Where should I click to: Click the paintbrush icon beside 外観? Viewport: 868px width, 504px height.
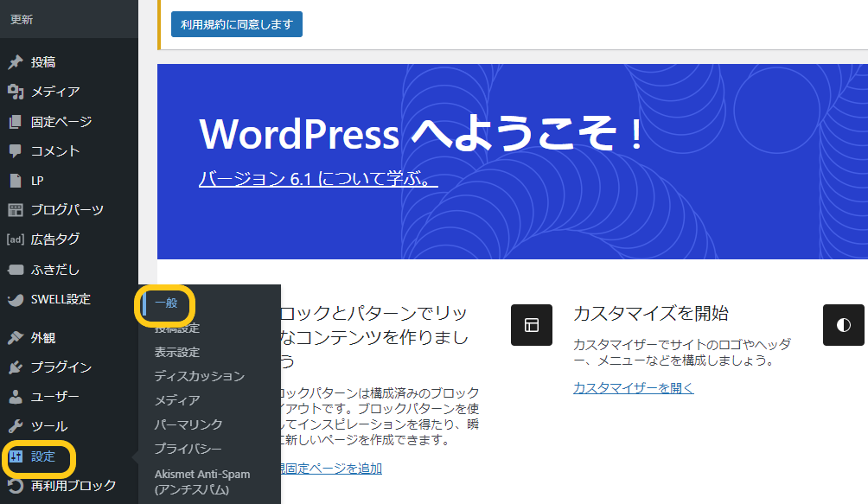pos(16,337)
